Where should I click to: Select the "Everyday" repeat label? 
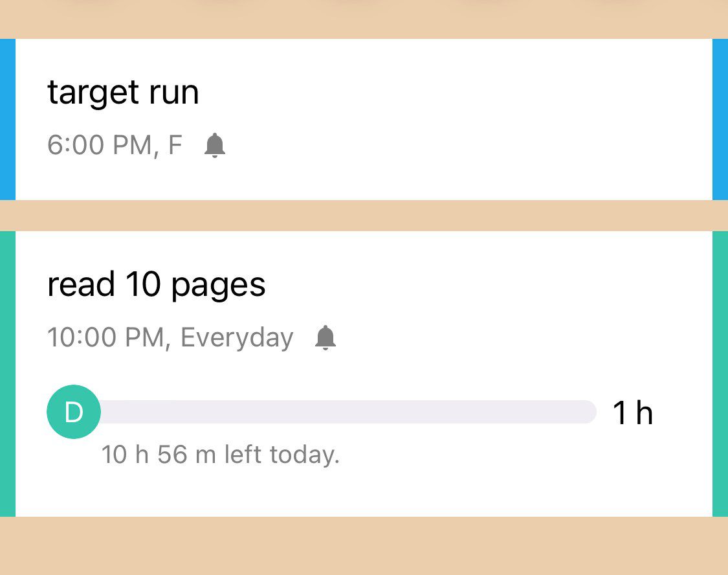pyautogui.click(x=237, y=338)
